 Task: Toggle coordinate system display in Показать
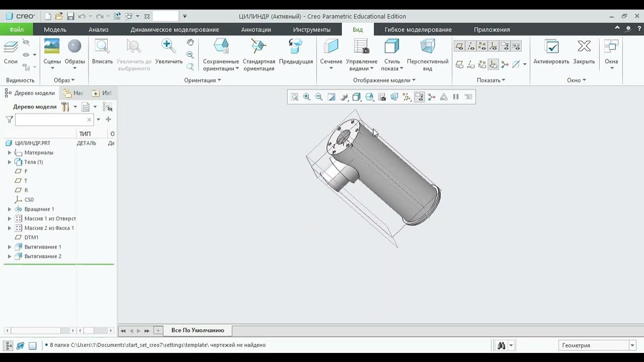493,47
